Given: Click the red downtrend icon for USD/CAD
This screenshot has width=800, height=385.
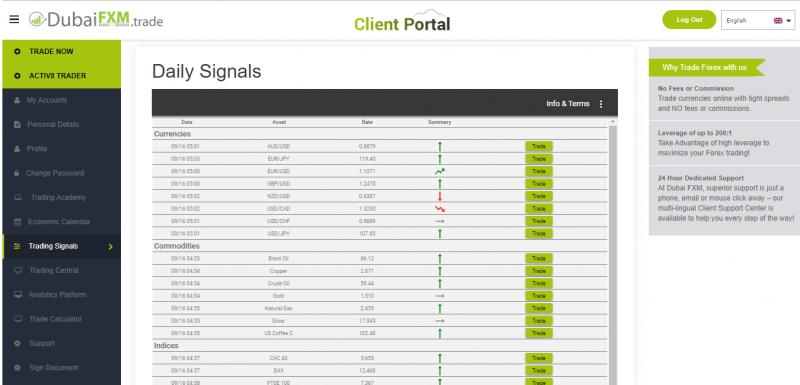Looking at the screenshot, I should (440, 209).
